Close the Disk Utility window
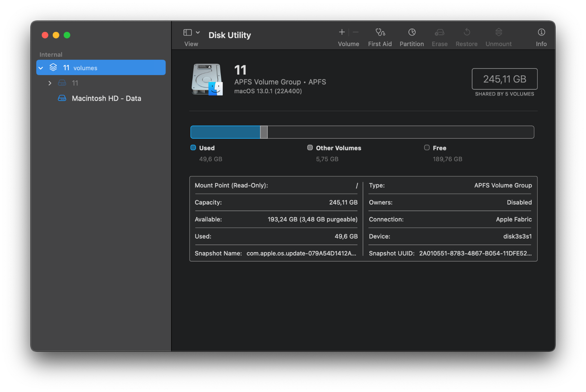This screenshot has height=392, width=586. tap(45, 35)
